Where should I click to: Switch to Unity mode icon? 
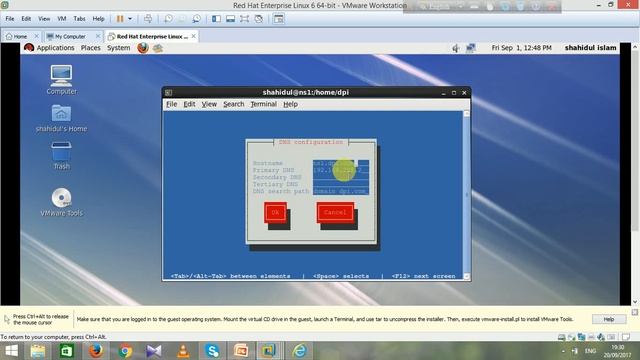tap(259, 19)
